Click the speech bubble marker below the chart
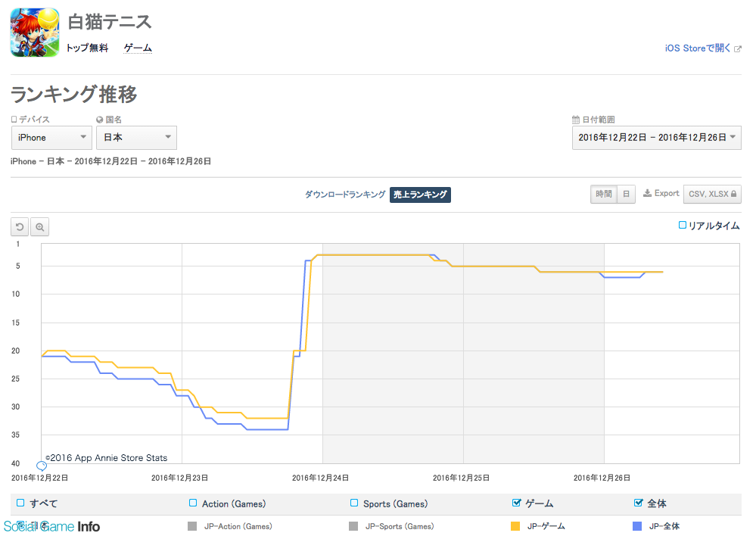The image size is (756, 536). coord(42,466)
